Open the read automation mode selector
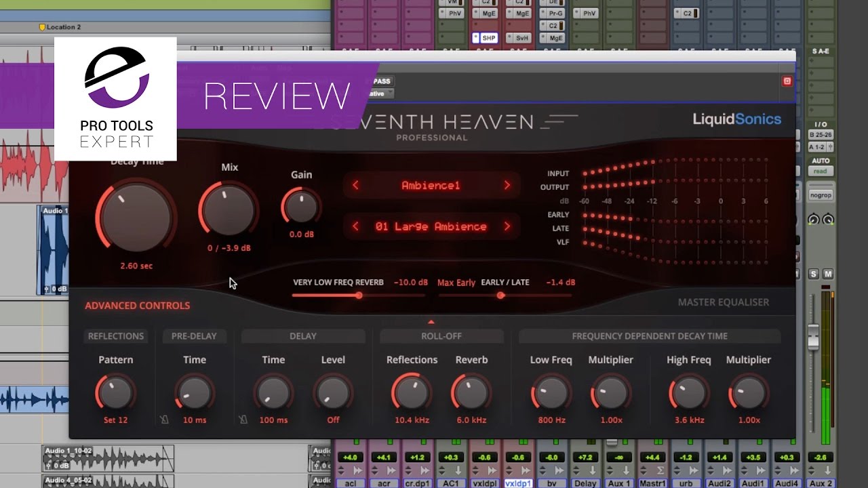 pos(821,171)
